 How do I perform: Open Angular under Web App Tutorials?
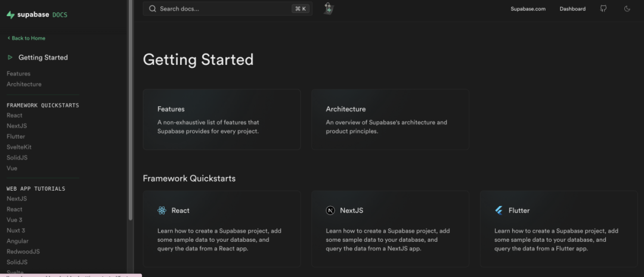(17, 241)
